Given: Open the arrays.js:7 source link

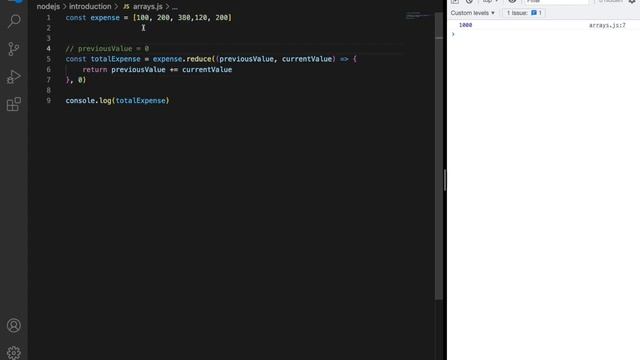Looking at the screenshot, I should click(x=607, y=25).
